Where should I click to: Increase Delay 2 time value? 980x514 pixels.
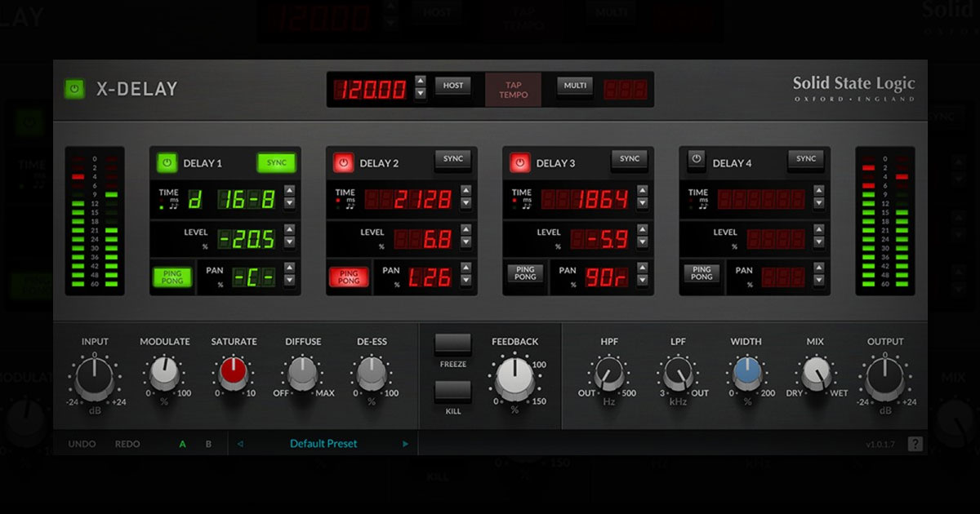[x=465, y=192]
